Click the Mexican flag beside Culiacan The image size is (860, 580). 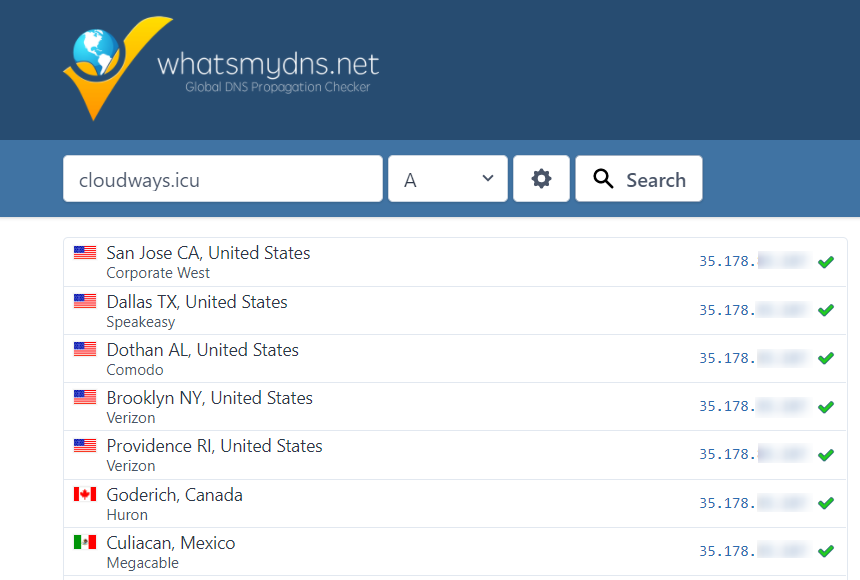[x=85, y=542]
